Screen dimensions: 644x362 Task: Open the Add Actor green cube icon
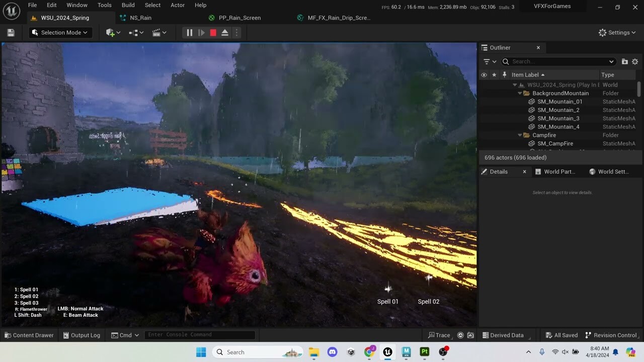(x=110, y=32)
